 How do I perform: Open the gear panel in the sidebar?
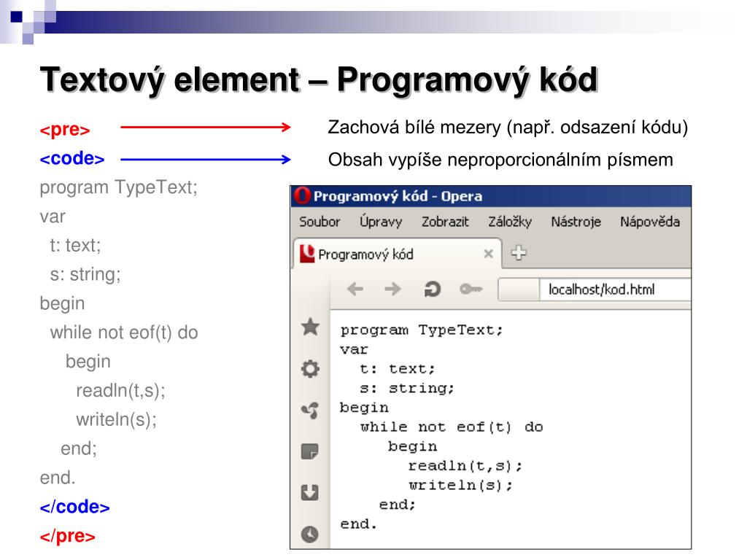click(x=310, y=368)
